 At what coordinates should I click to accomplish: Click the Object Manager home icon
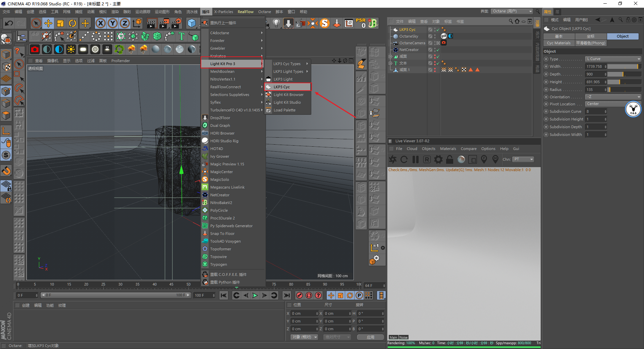[517, 21]
